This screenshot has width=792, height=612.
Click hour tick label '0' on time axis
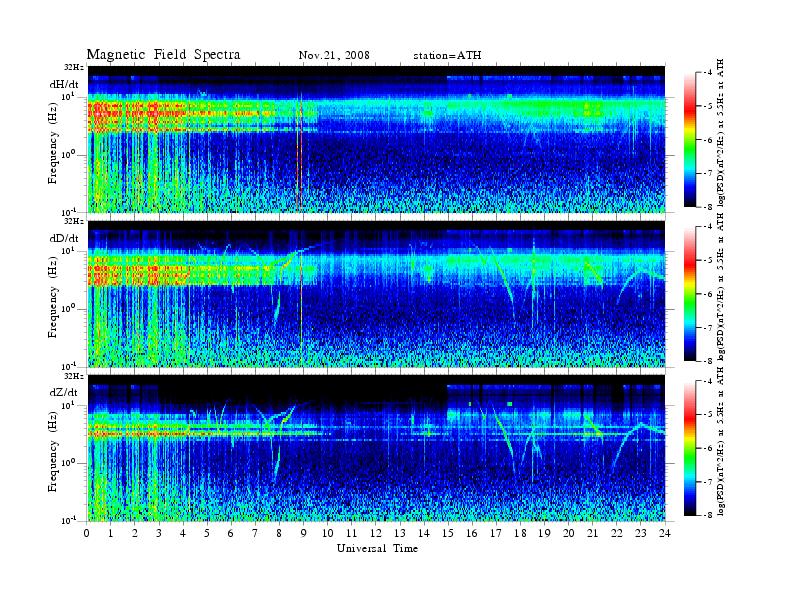click(x=87, y=533)
